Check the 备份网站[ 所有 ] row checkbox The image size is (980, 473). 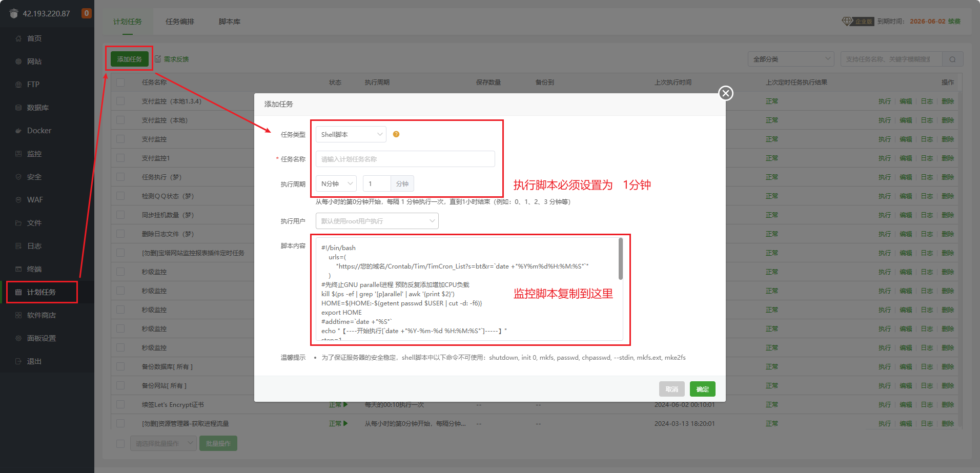coord(120,386)
